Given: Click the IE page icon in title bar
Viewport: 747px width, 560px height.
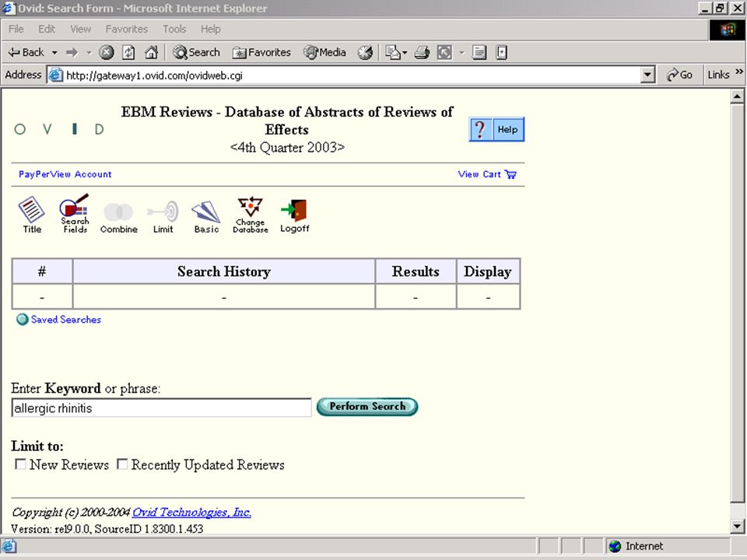Looking at the screenshot, I should (x=9, y=8).
